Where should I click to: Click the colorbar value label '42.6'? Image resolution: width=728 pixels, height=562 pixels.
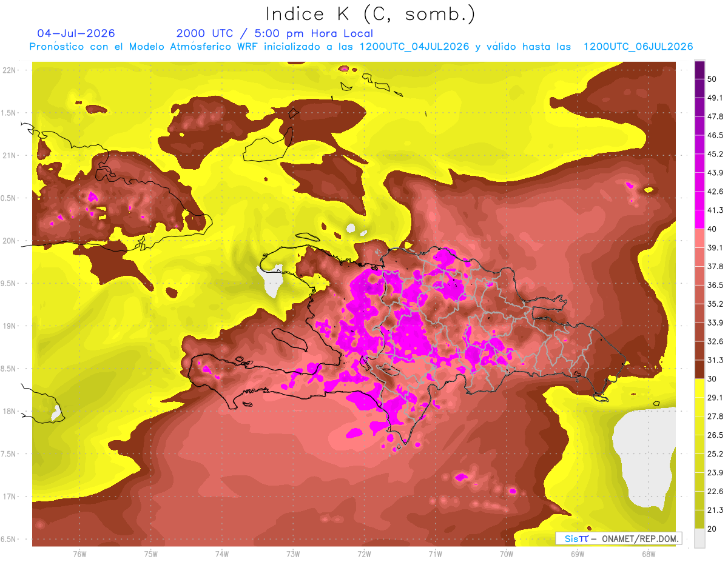click(x=715, y=192)
